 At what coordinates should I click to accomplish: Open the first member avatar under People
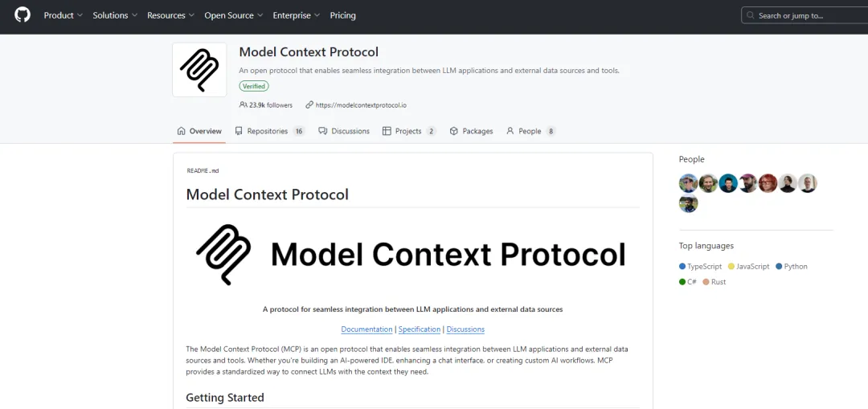point(688,183)
